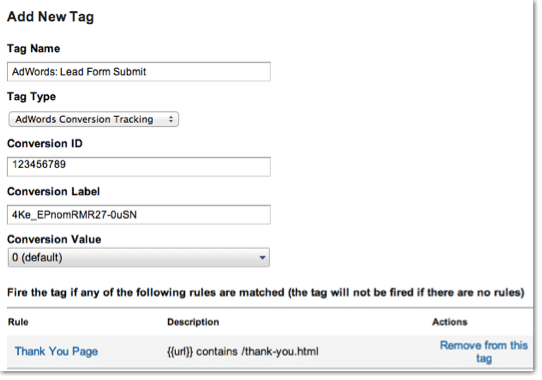Click the Rule column header

tap(18, 322)
